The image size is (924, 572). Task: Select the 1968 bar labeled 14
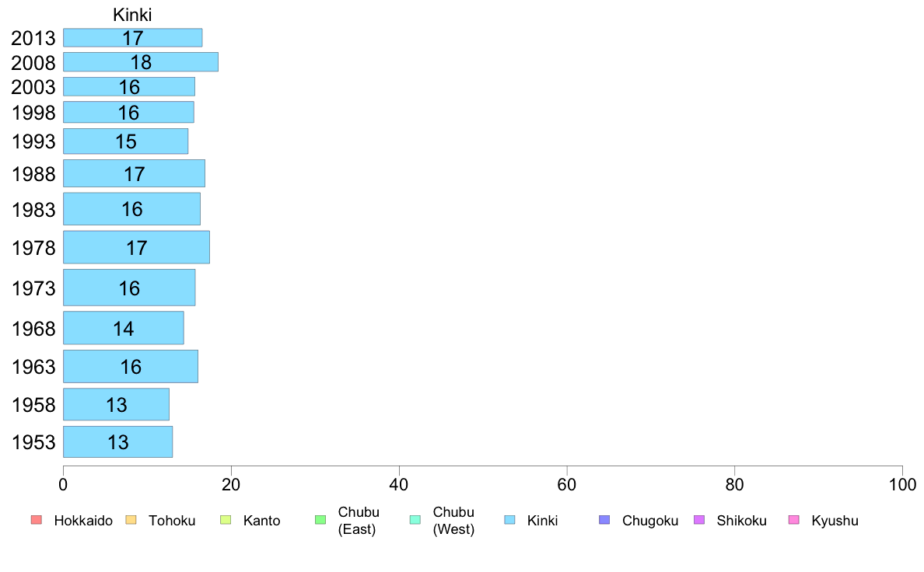coord(124,328)
